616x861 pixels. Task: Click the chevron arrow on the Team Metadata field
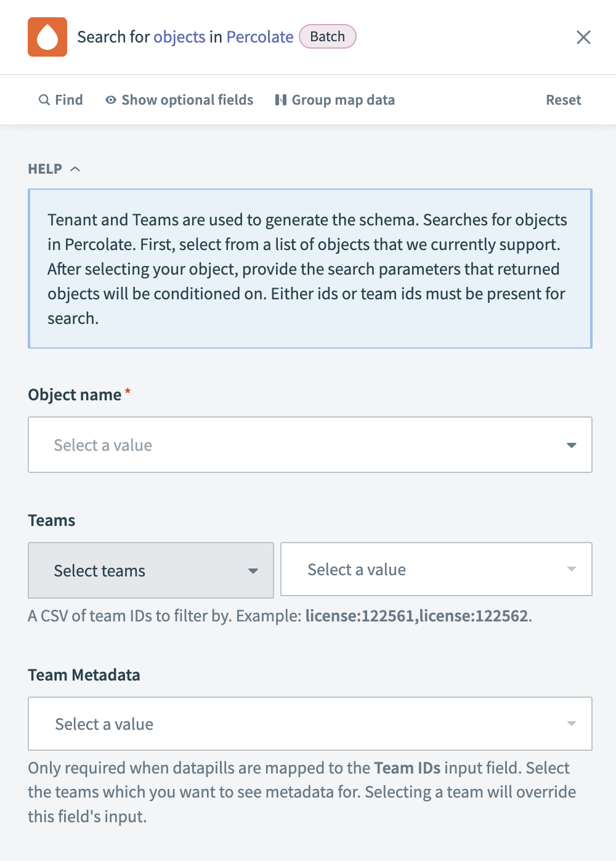(572, 724)
